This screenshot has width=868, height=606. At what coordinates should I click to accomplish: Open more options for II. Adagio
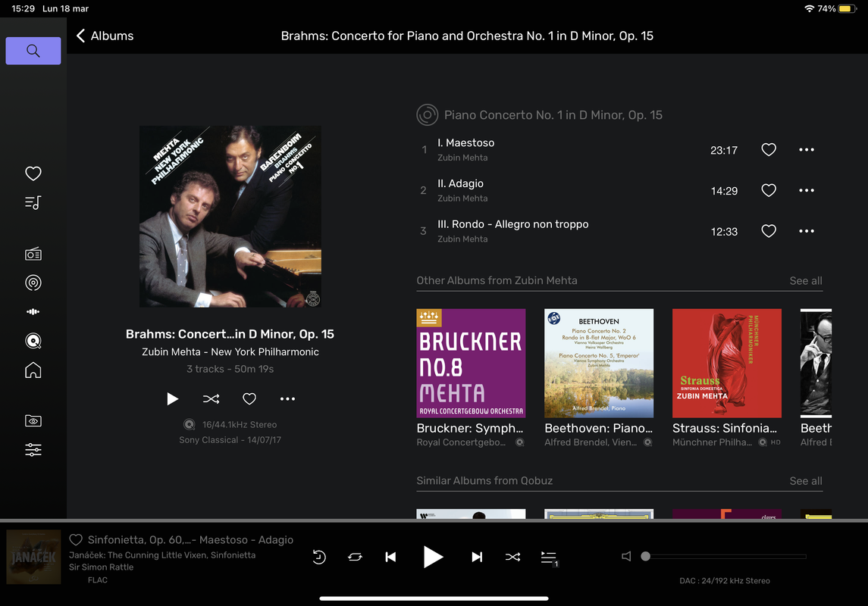pos(807,191)
